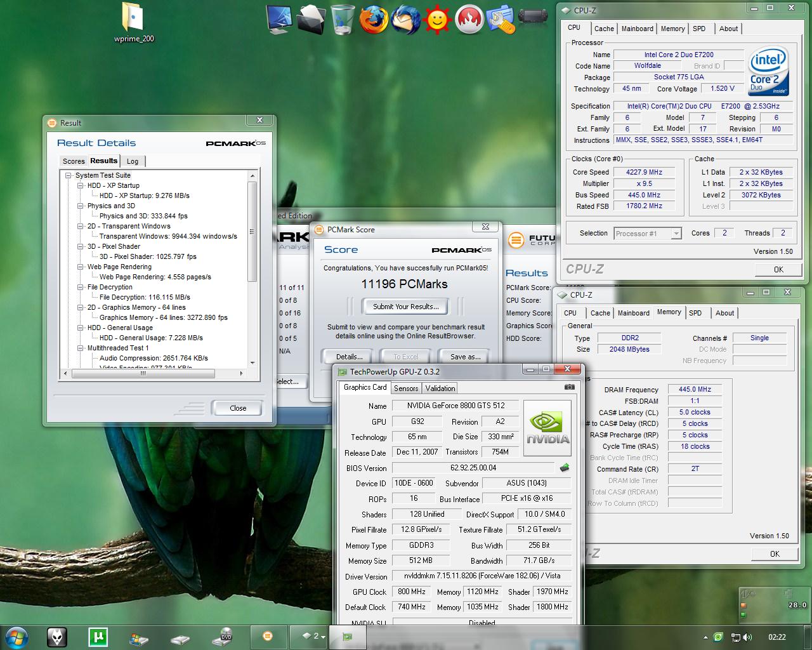The image size is (812, 650).
Task: Show hidden tray icons arrow
Action: (705, 637)
